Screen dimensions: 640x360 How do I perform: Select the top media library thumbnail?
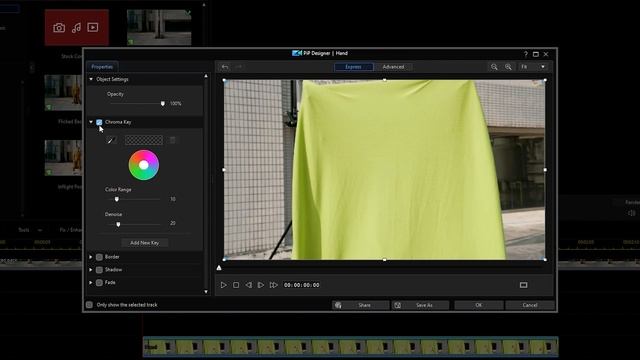(159, 28)
